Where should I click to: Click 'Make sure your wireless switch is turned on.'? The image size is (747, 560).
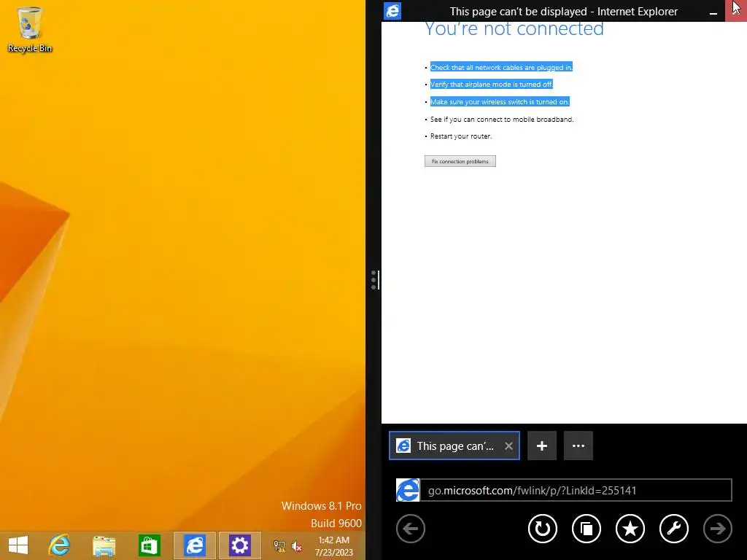pos(500,101)
